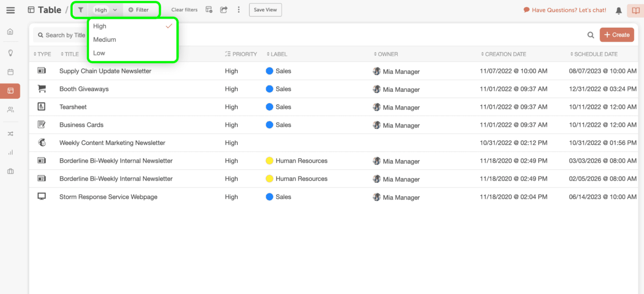Click Clear filters link

tap(184, 10)
